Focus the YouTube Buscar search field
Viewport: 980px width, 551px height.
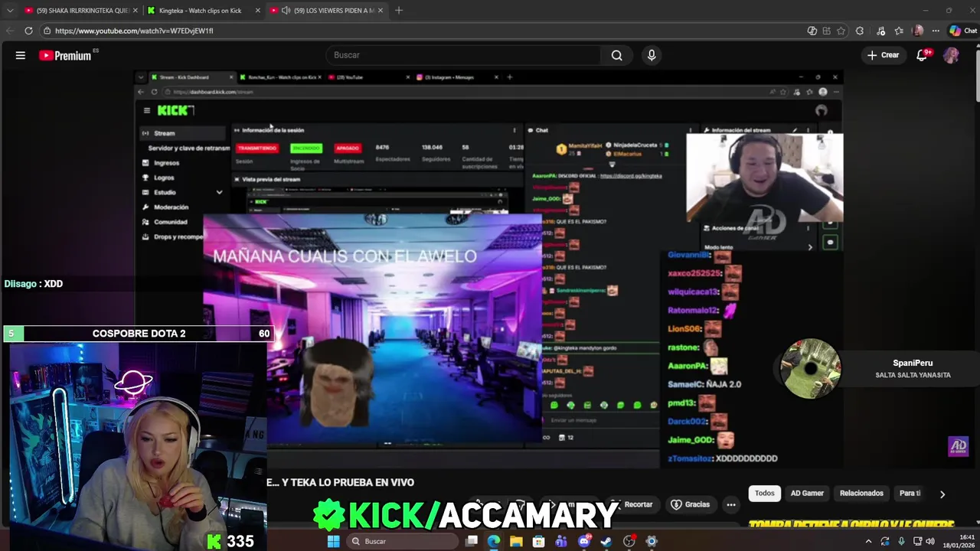463,55
